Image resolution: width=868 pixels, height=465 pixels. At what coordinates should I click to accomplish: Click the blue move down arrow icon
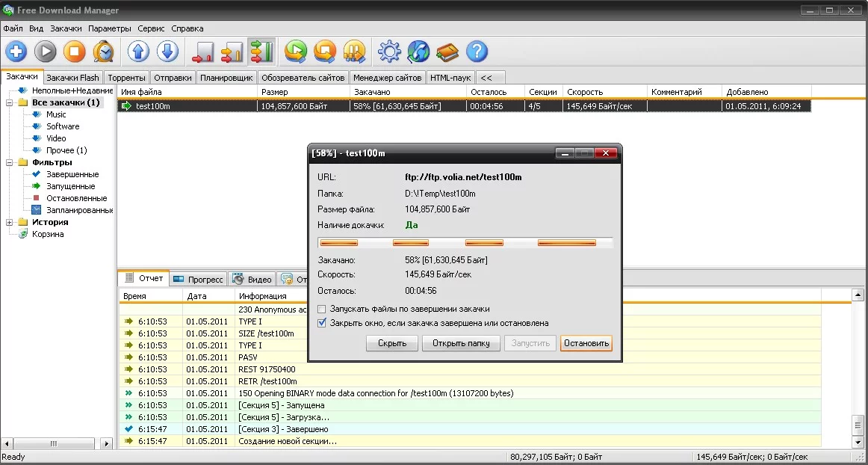coord(167,52)
